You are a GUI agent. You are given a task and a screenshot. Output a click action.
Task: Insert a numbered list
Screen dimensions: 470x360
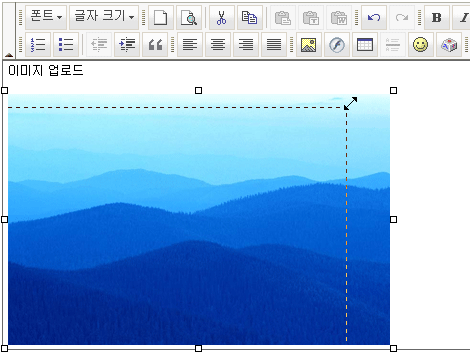38,44
